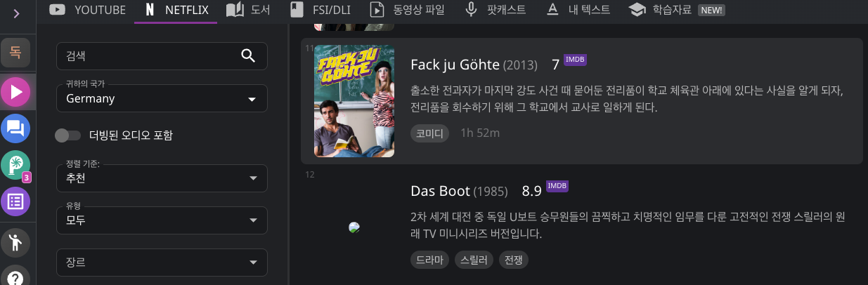Click the podcast microphone icon
Screen dimensions: 868x285
[x=472, y=10]
